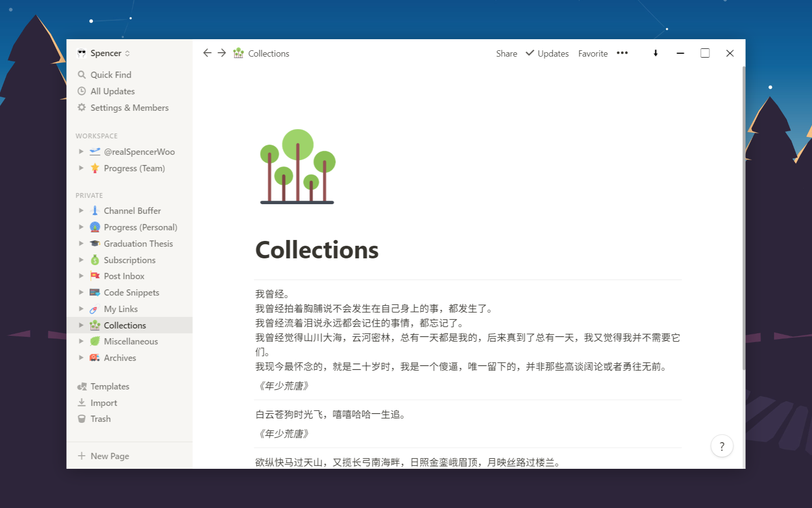The image size is (812, 508).
Task: Click the quote 白云苍狗时光飞
Action: click(x=331, y=415)
